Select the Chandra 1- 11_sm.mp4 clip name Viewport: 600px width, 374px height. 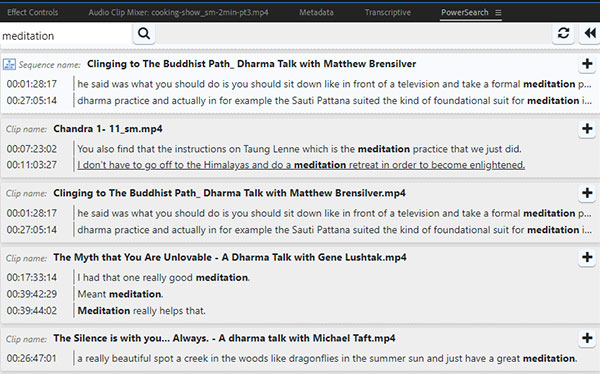pyautogui.click(x=108, y=129)
